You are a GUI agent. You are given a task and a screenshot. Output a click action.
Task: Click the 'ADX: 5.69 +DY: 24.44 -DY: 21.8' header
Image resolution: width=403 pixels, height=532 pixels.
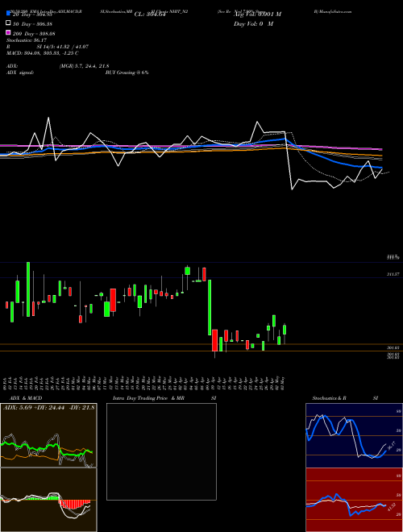pos(48,407)
